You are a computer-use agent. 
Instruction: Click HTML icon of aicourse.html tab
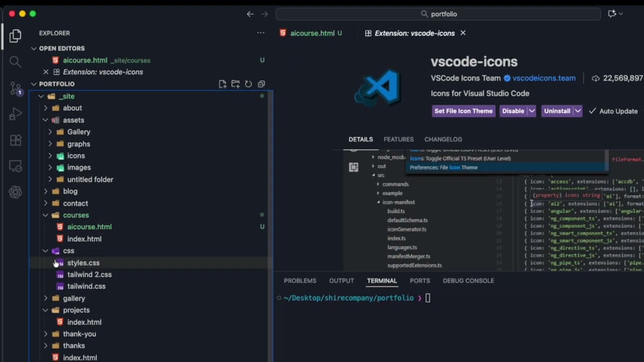click(283, 33)
